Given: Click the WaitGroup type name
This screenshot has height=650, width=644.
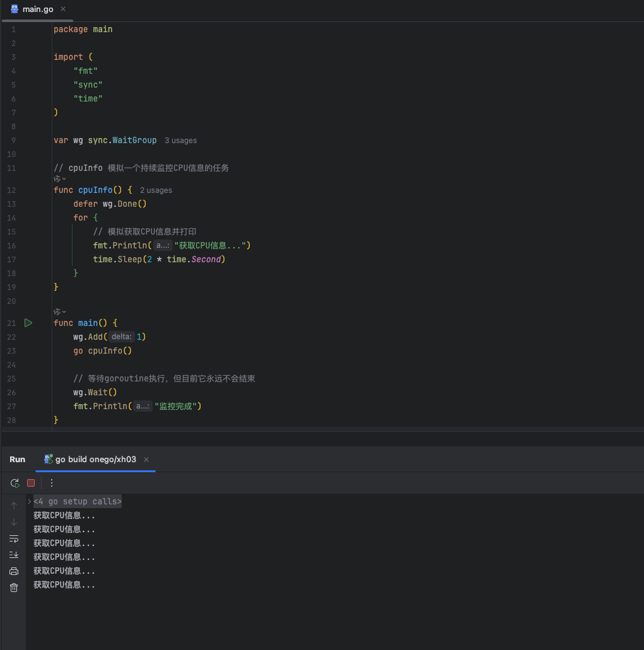Looking at the screenshot, I should tap(134, 140).
